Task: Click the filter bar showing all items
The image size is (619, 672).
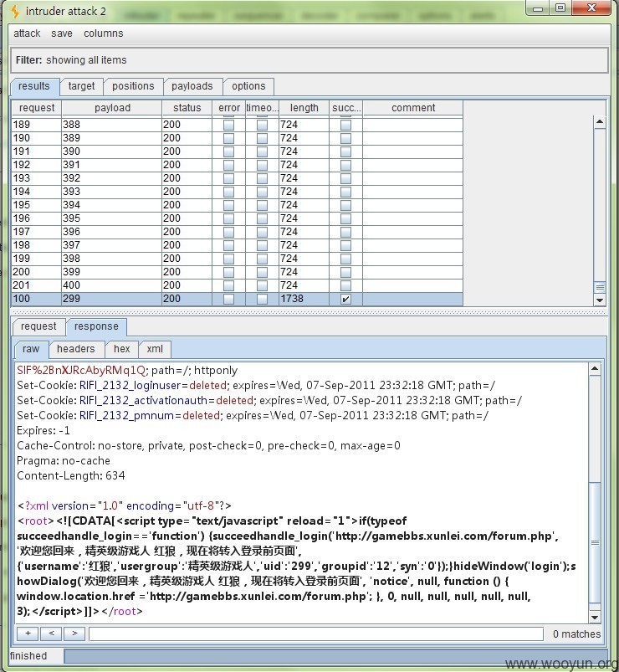Action: (x=309, y=60)
